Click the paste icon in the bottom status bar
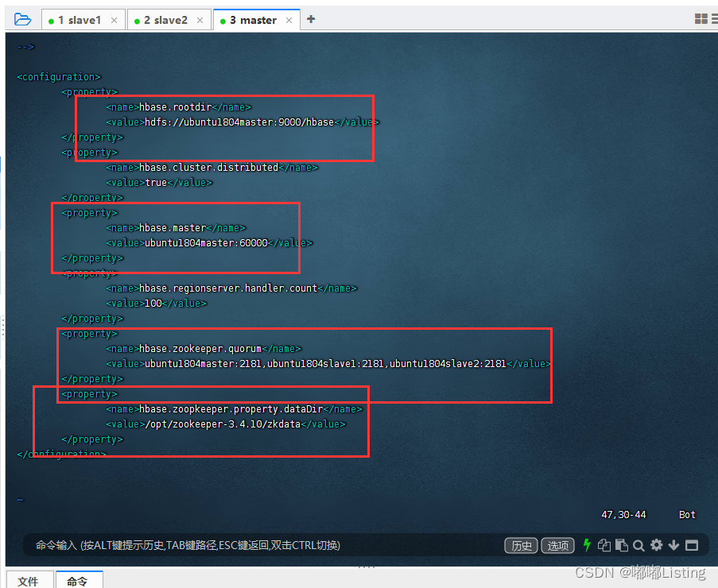The image size is (718, 588). coord(622,545)
